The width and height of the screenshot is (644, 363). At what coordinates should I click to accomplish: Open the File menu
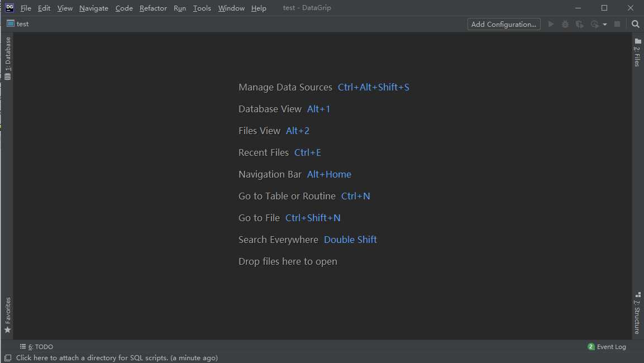(x=26, y=8)
